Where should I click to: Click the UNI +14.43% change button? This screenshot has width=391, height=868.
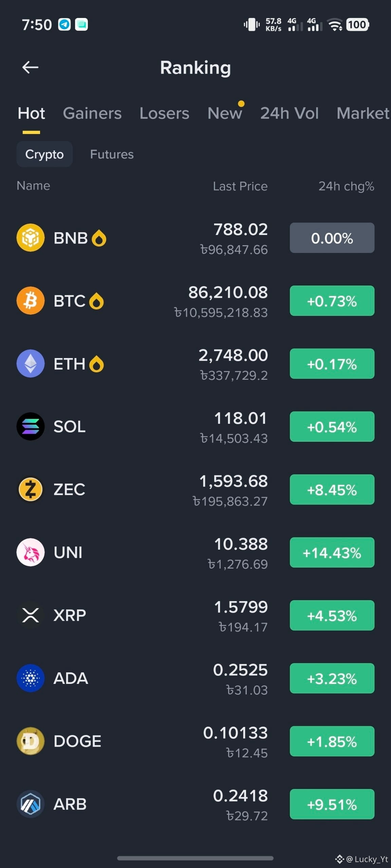(x=332, y=552)
